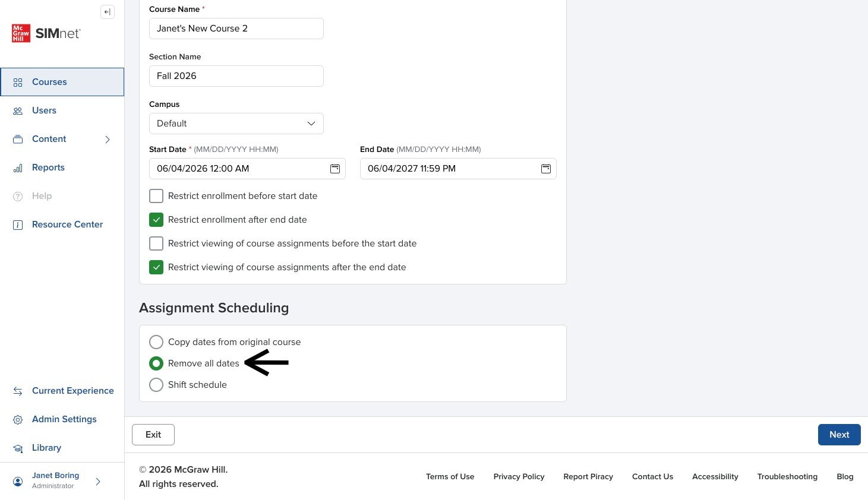868x500 pixels.
Task: Click the Help question mark icon
Action: click(x=18, y=197)
